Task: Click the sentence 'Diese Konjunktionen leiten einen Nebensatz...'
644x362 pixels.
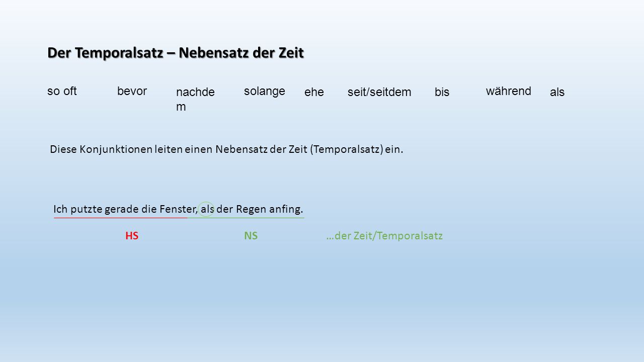Action: [227, 149]
